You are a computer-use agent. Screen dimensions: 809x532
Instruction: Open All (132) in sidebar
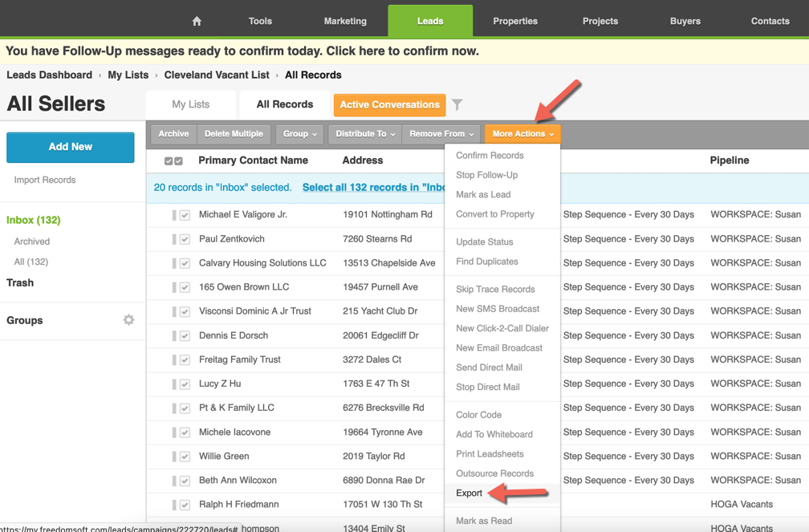(x=31, y=262)
